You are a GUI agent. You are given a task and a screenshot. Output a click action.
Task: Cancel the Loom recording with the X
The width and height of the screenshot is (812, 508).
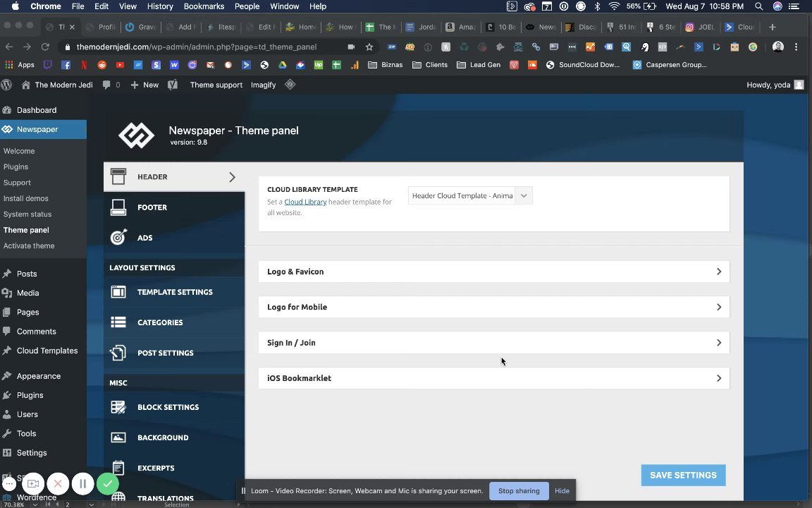pyautogui.click(x=58, y=484)
